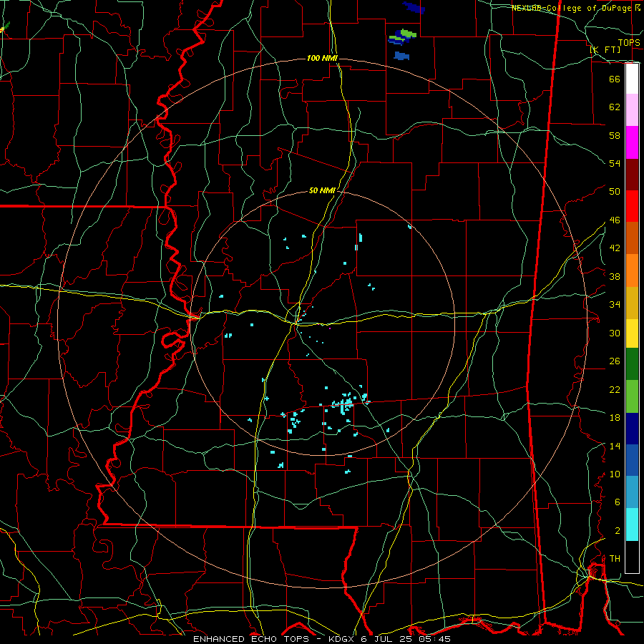This screenshot has height=644, width=644.
Task: Select the light pink color scale segment
Action: coord(632,110)
